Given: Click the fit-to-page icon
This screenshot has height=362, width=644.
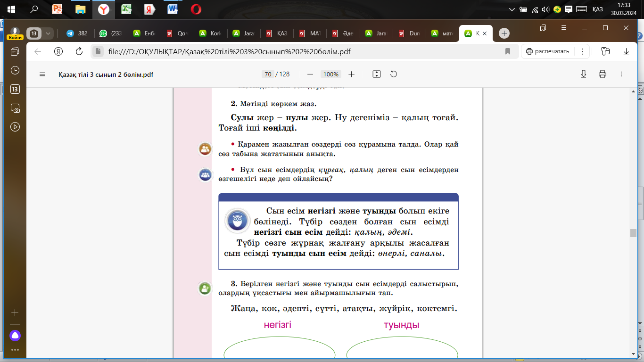Looking at the screenshot, I should (x=376, y=74).
